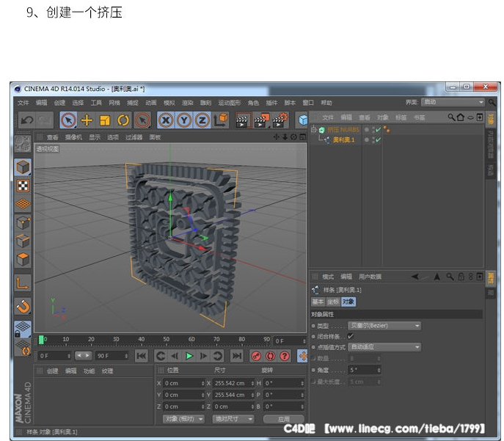Click the coordinate system icon
Viewport: 504px width, 441px height.
coord(221,120)
